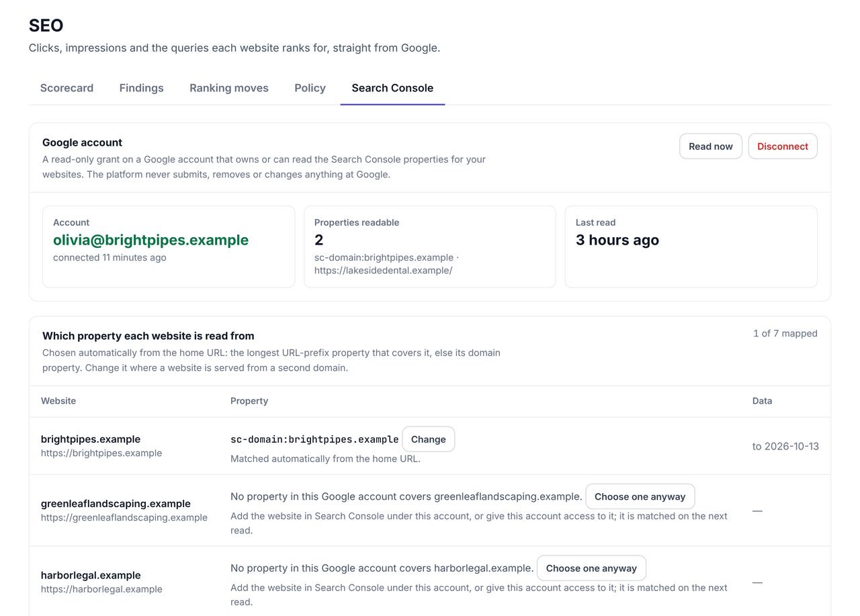This screenshot has height=616, width=860.
Task: Click the https://lakesidedental.example/ property text
Action: point(383,270)
